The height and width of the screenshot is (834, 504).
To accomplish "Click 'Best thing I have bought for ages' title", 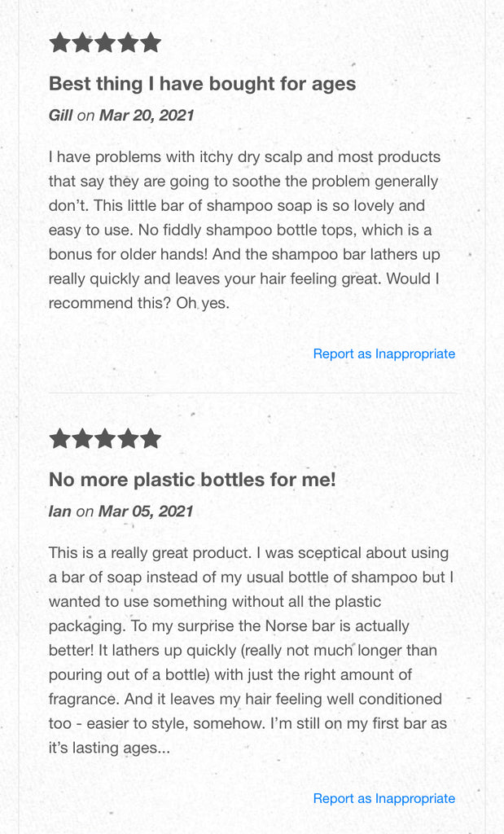I will click(202, 84).
